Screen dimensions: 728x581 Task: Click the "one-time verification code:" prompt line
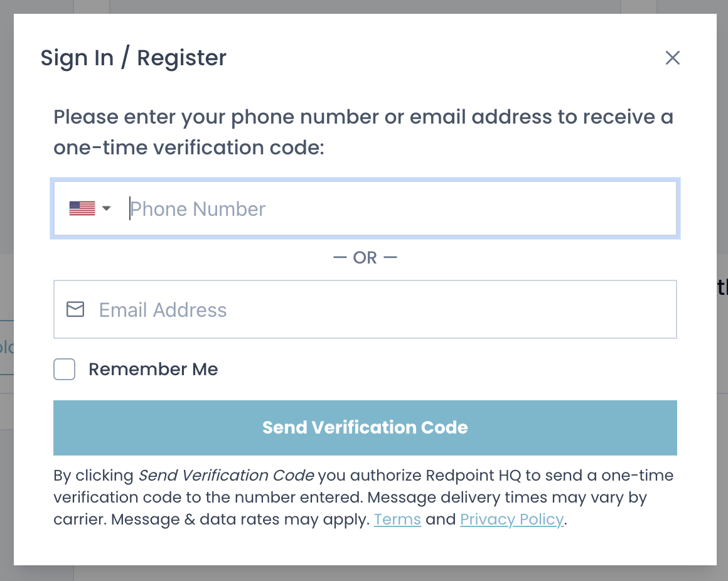[x=188, y=147]
